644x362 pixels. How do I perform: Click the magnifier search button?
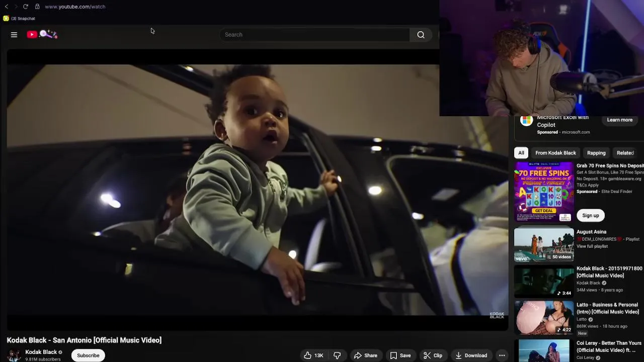tap(421, 35)
